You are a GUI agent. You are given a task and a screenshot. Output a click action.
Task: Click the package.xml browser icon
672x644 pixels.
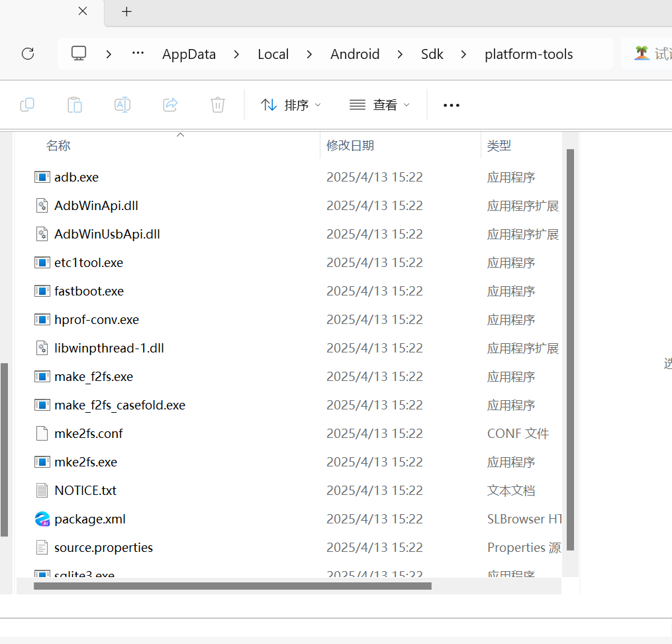(x=42, y=519)
